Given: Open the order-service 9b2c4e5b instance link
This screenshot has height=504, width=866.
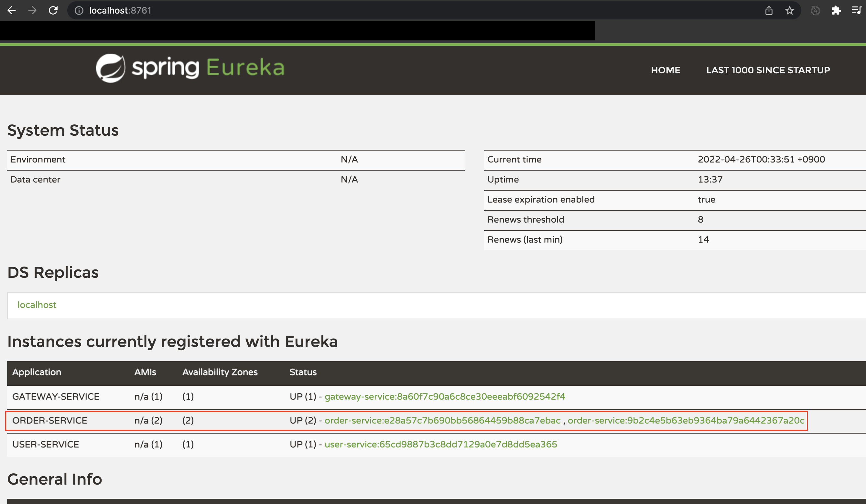Looking at the screenshot, I should 686,421.
